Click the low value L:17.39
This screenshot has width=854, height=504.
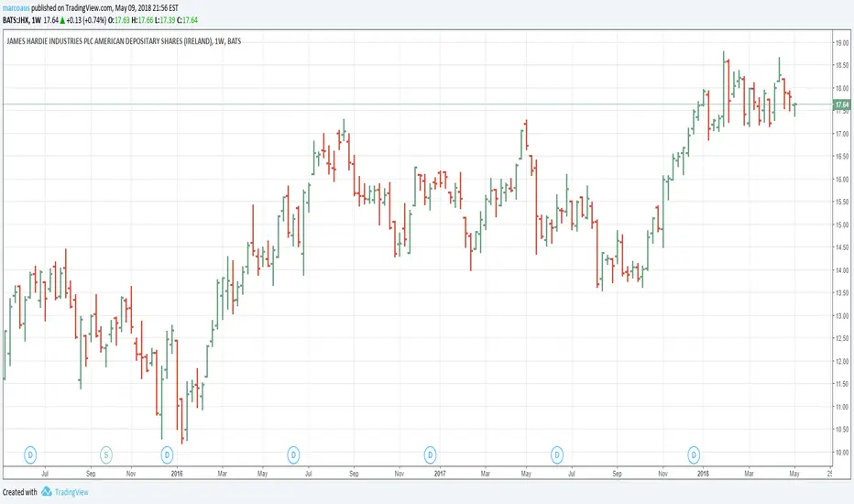(x=165, y=20)
